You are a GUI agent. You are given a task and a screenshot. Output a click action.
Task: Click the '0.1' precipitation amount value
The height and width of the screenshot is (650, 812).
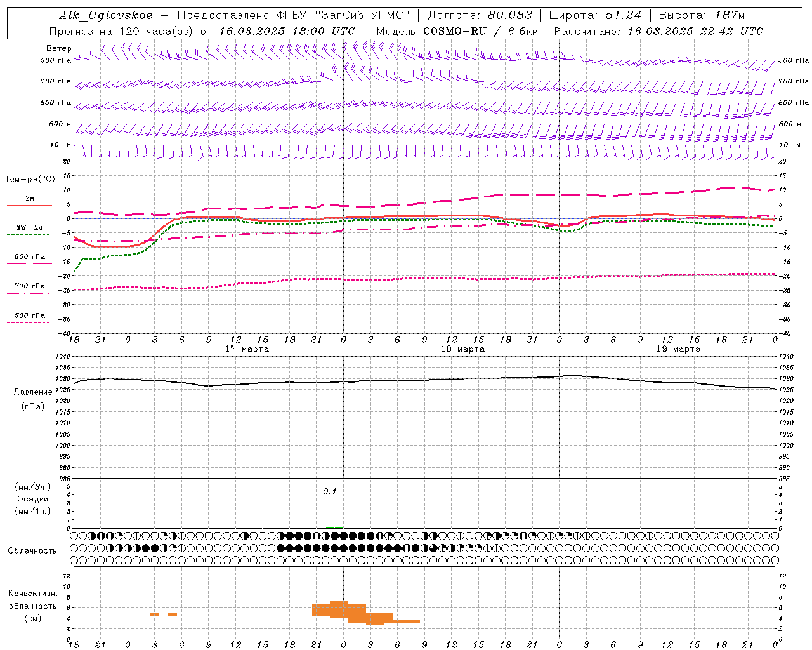(x=329, y=492)
